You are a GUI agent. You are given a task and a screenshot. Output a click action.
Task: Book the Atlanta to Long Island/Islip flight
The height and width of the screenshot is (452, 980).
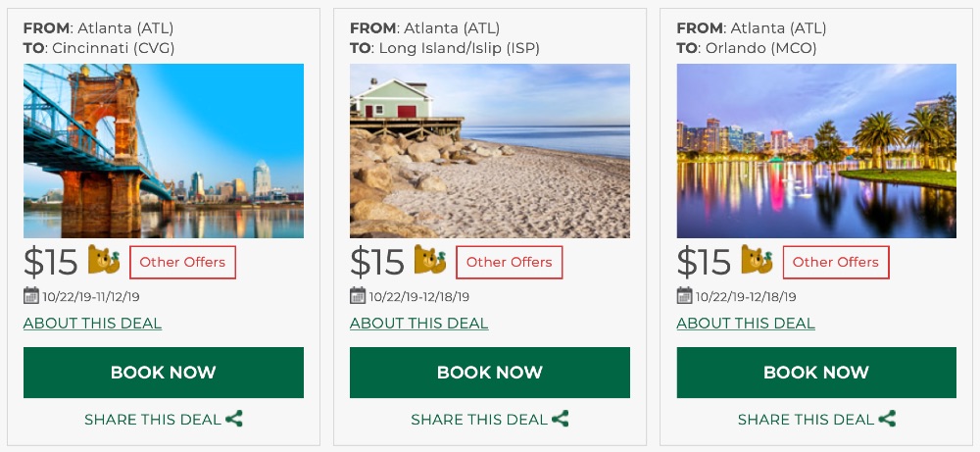click(490, 373)
